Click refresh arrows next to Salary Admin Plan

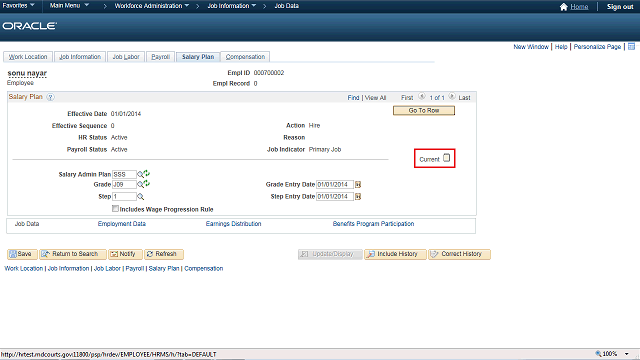tap(147, 174)
